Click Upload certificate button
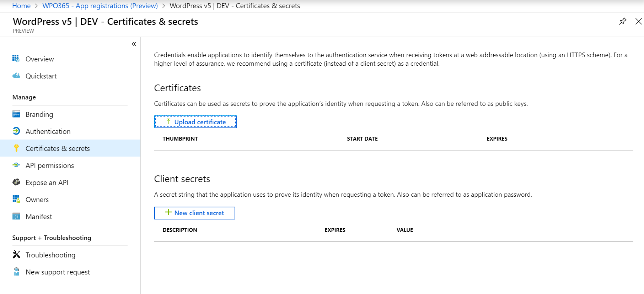The image size is (644, 294). 195,122
